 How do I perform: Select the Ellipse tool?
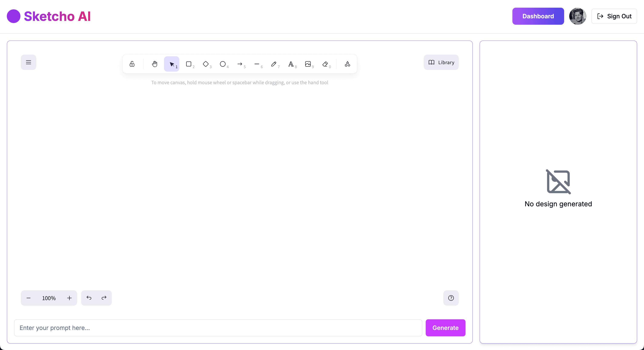(223, 64)
